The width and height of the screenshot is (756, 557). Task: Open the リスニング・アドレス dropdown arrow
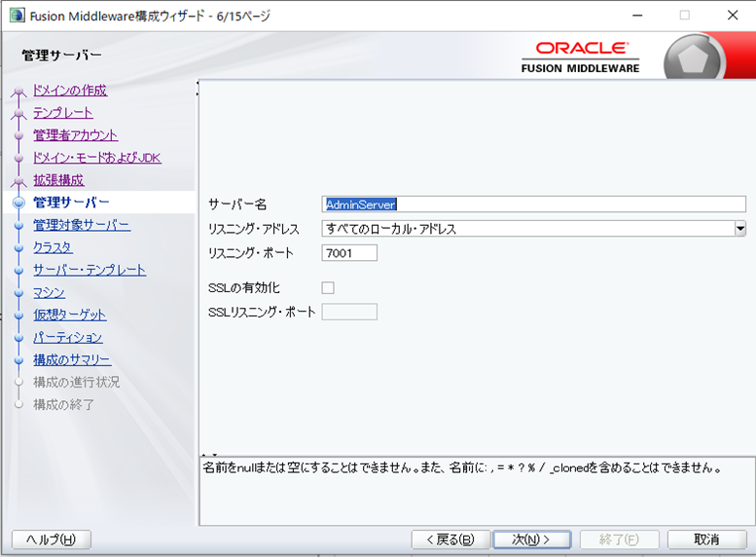[739, 229]
